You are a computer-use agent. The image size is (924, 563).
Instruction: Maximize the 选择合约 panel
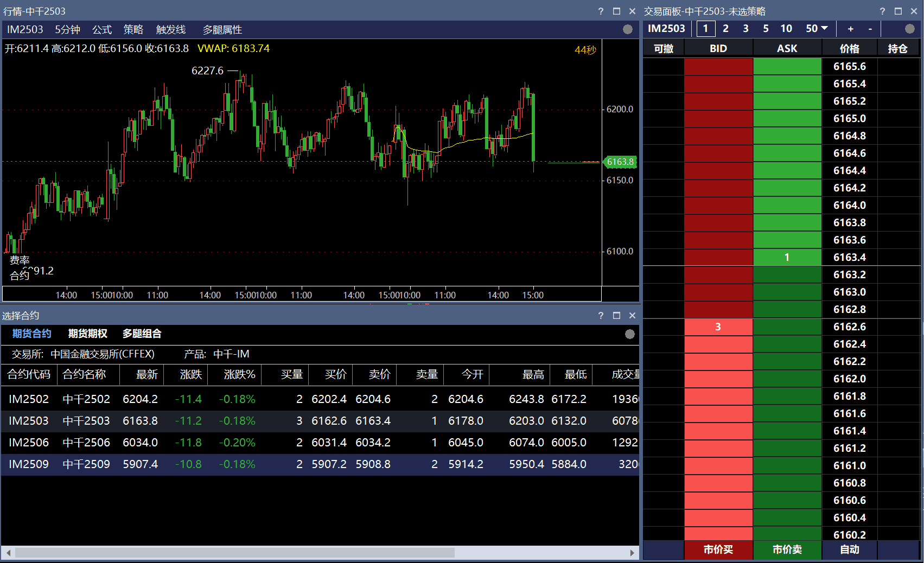[x=616, y=316]
